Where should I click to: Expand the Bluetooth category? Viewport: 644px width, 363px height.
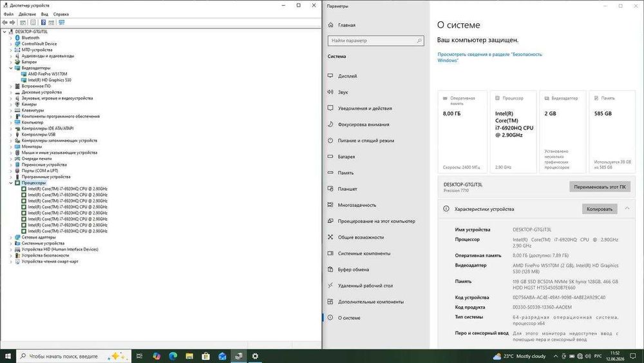pos(11,38)
